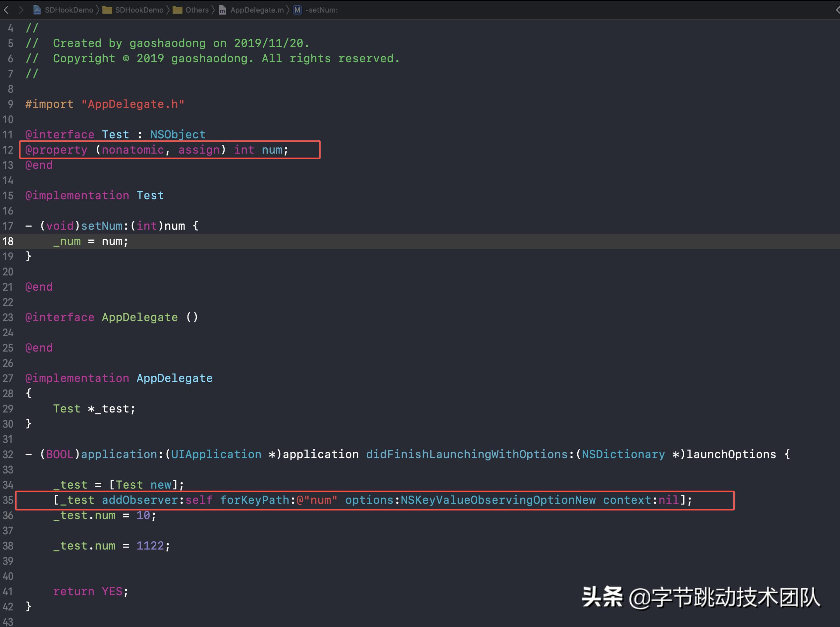Click the AppDelegate.m file icon
840x627 pixels.
[x=222, y=10]
